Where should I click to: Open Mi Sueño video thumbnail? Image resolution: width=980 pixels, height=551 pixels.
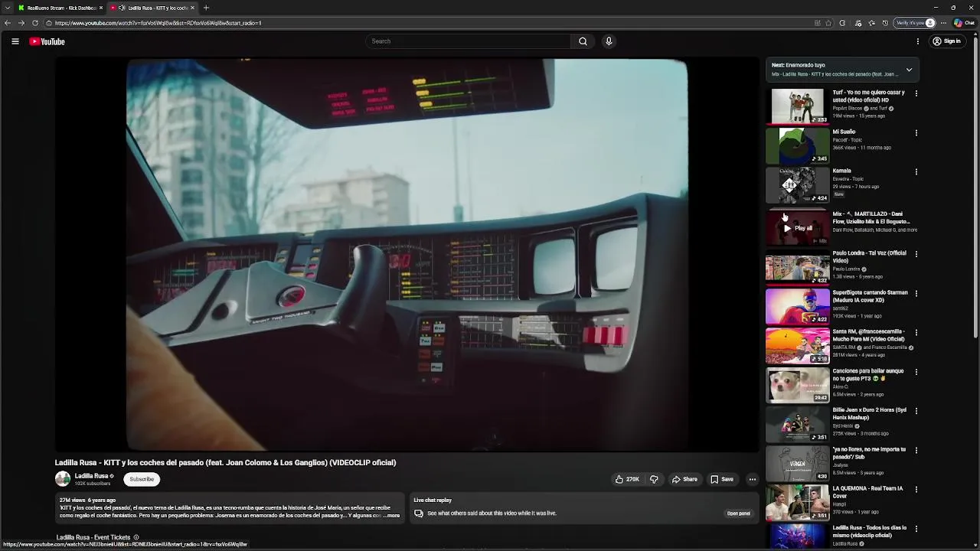797,145
